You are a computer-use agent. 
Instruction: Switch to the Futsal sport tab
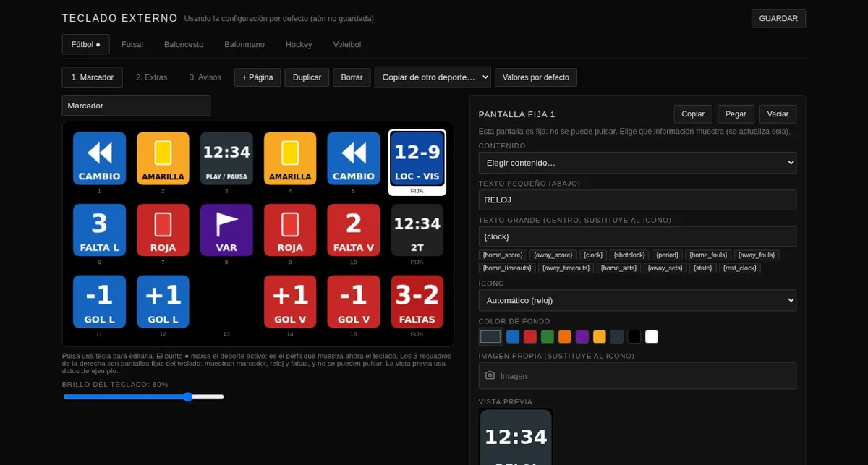click(132, 44)
